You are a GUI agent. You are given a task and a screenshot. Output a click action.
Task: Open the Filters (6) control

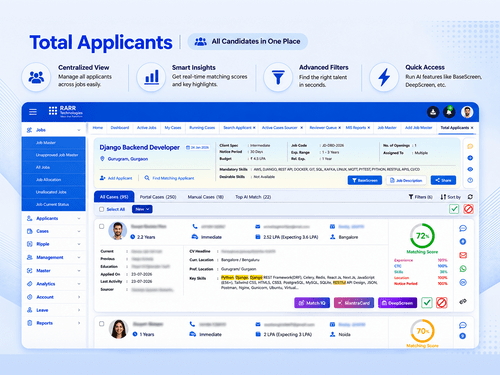[420, 197]
